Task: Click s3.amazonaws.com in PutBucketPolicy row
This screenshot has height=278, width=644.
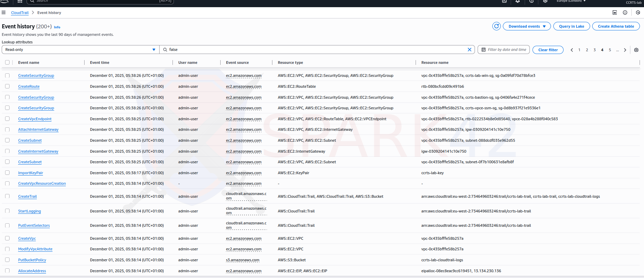Action: 242,260
